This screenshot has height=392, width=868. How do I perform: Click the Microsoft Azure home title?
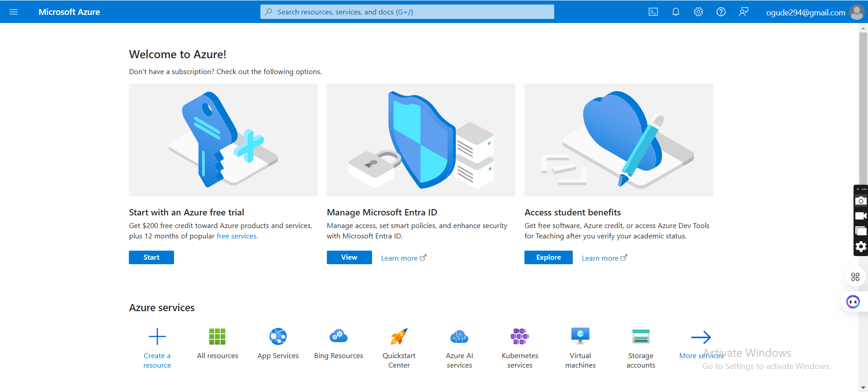coord(69,12)
